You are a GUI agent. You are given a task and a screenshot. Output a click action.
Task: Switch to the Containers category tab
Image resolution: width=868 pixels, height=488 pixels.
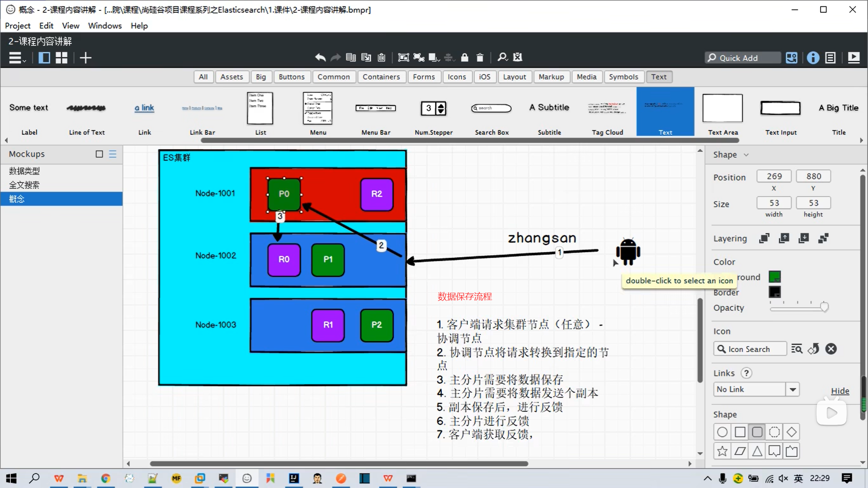[x=381, y=77]
